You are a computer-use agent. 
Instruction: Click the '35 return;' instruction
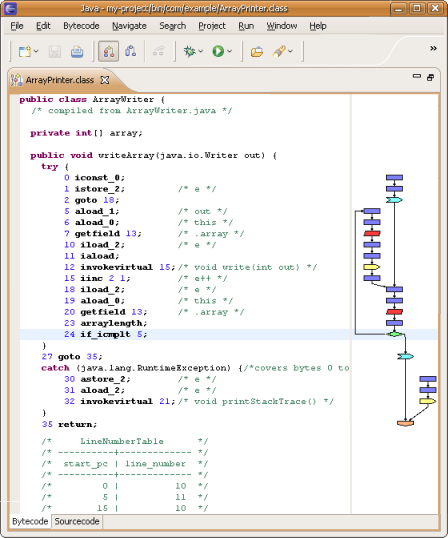pyautogui.click(x=69, y=424)
